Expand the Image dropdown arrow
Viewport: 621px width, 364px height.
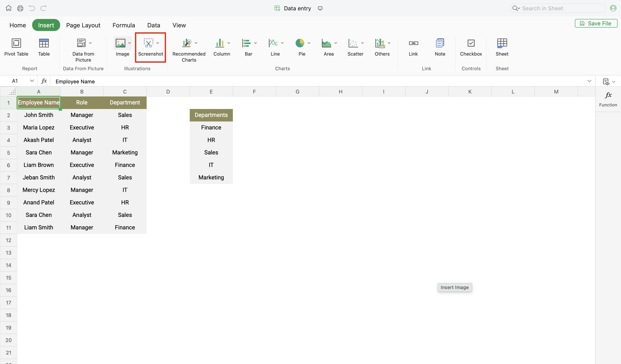130,43
